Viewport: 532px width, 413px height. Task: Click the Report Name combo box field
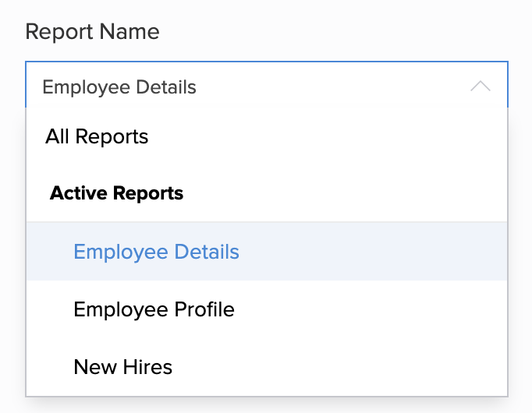click(x=266, y=86)
